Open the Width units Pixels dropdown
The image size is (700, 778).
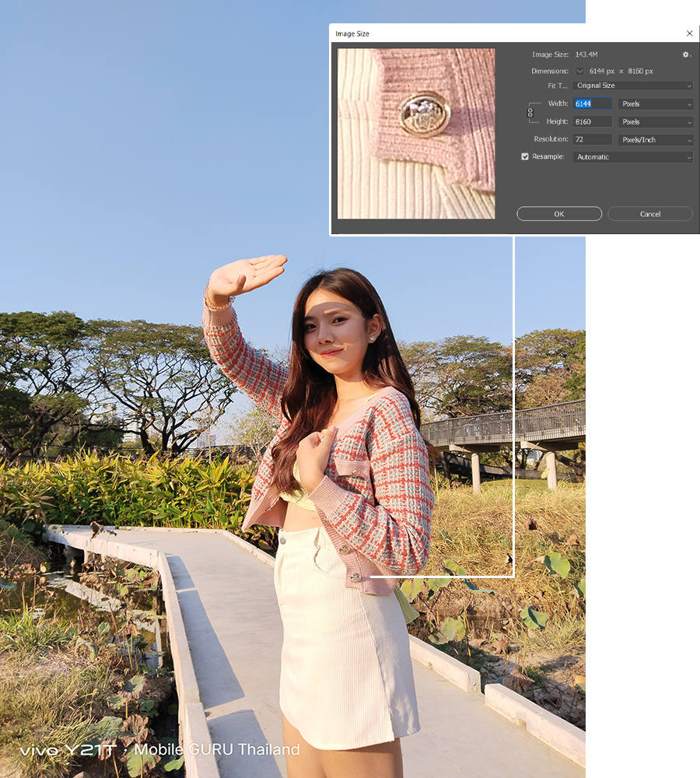(x=656, y=104)
